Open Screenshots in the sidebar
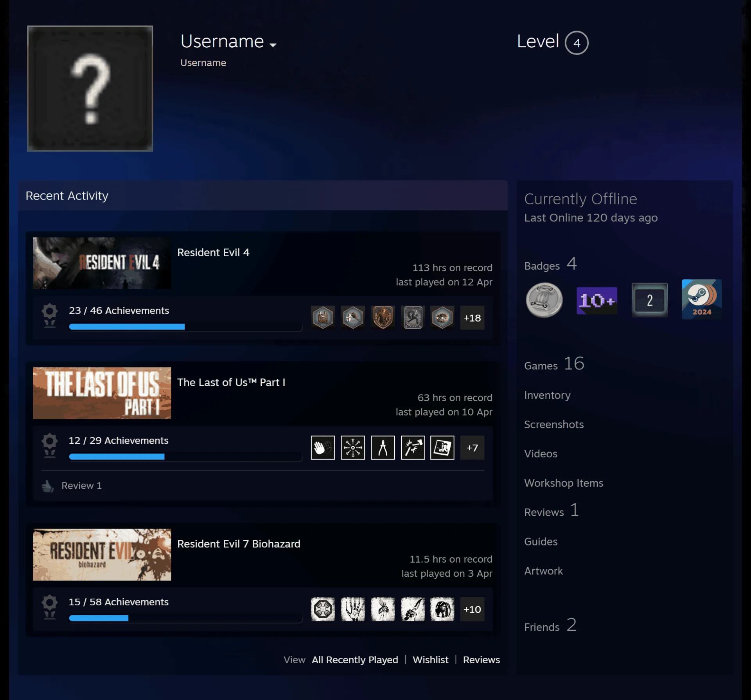The image size is (751, 700). coord(554,425)
